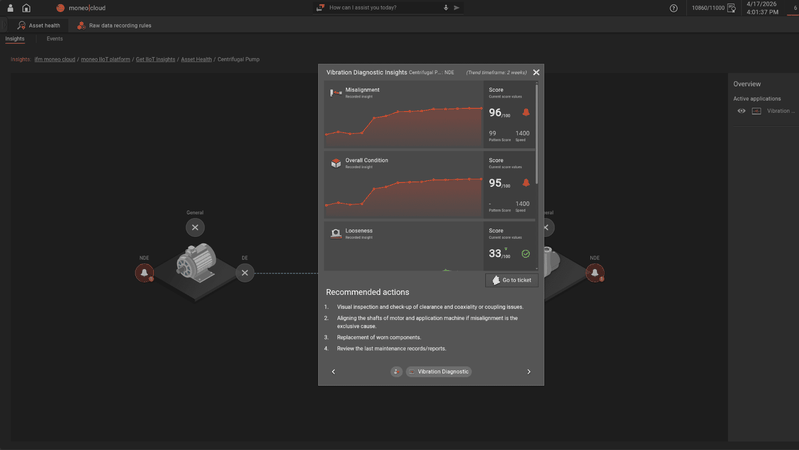Select the DE sensor node on motor
The image size is (799, 450).
[245, 273]
